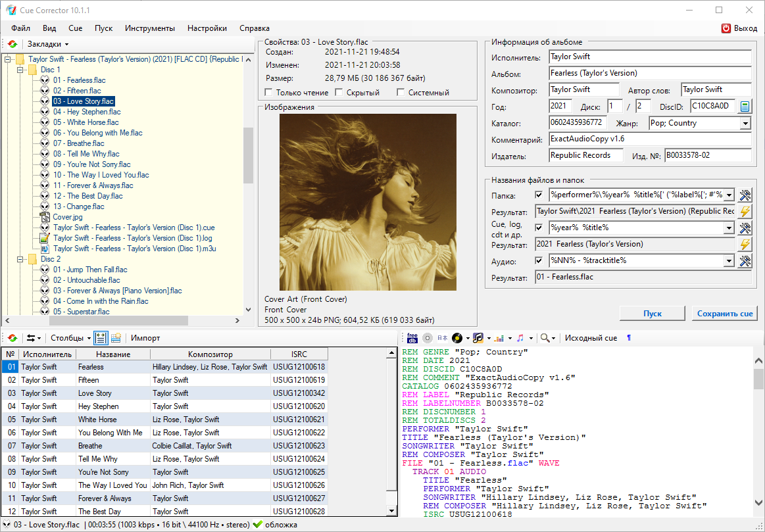The height and width of the screenshot is (532, 765).
Task: Click the pilcrow icon in cue toolbar
Action: [629, 338]
